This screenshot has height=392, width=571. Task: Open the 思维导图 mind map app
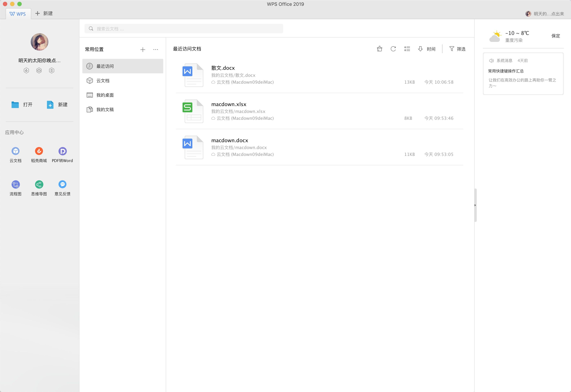pos(39,184)
